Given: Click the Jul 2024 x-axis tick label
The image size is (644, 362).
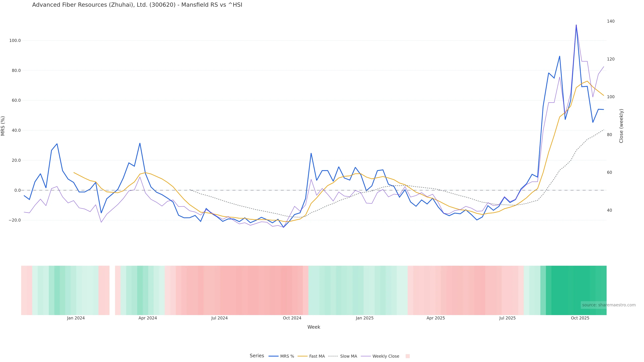Looking at the screenshot, I should (x=219, y=318).
